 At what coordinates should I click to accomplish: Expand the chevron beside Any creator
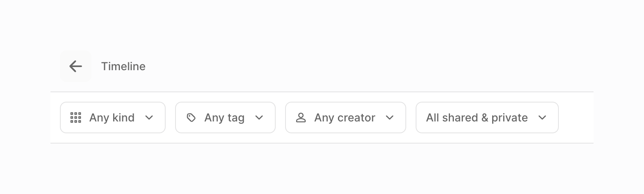[x=390, y=118]
